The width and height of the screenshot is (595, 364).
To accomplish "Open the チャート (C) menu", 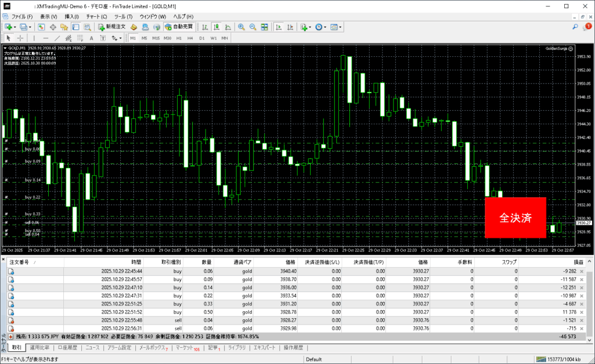I will coord(96,17).
